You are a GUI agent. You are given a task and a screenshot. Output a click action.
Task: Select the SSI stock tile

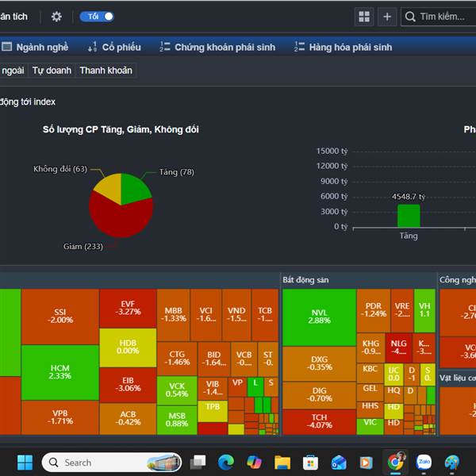[60, 316]
